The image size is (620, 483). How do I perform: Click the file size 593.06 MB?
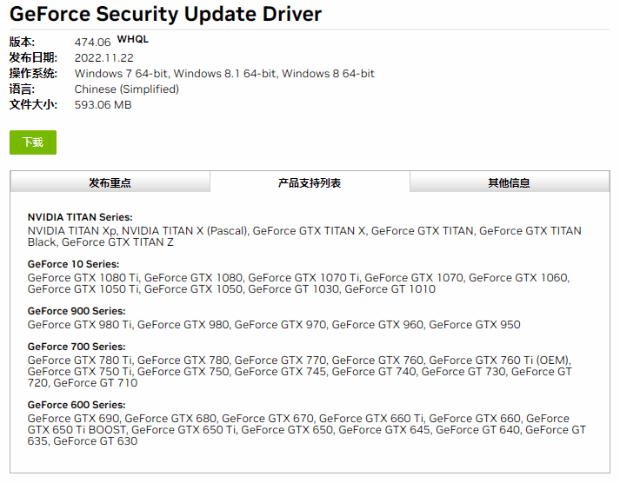pyautogui.click(x=103, y=105)
